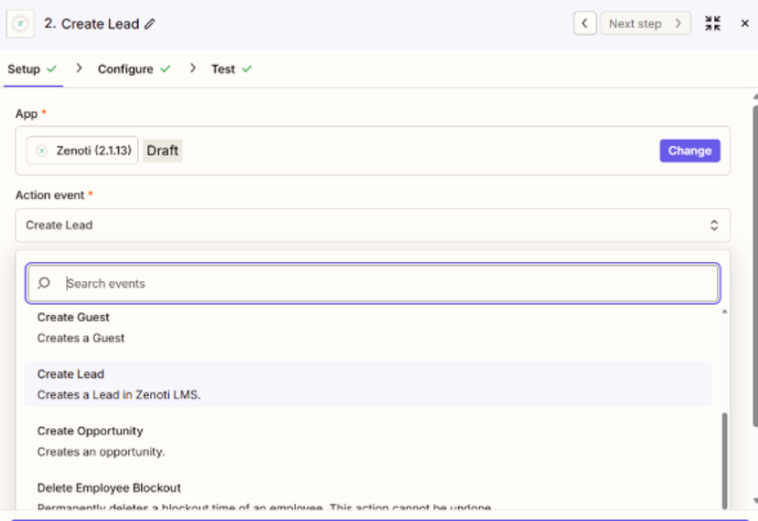Click chevron between Setup and Configure

click(x=79, y=69)
